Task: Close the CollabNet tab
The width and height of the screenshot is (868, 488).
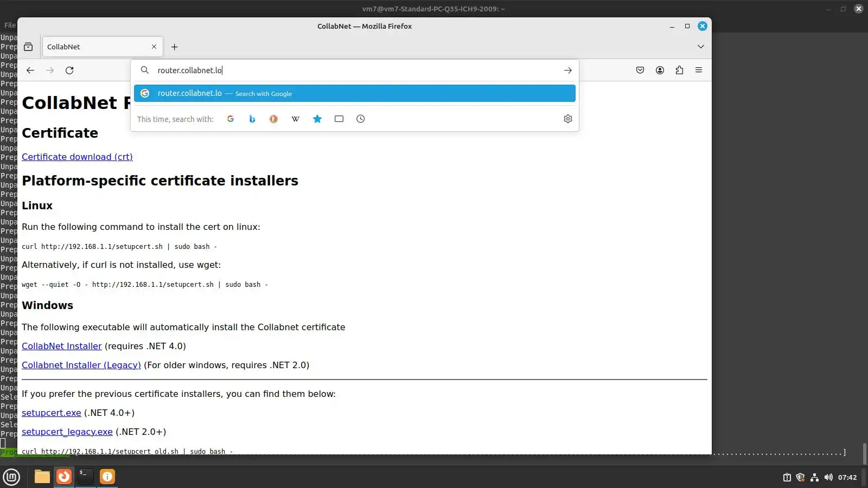Action: click(154, 47)
